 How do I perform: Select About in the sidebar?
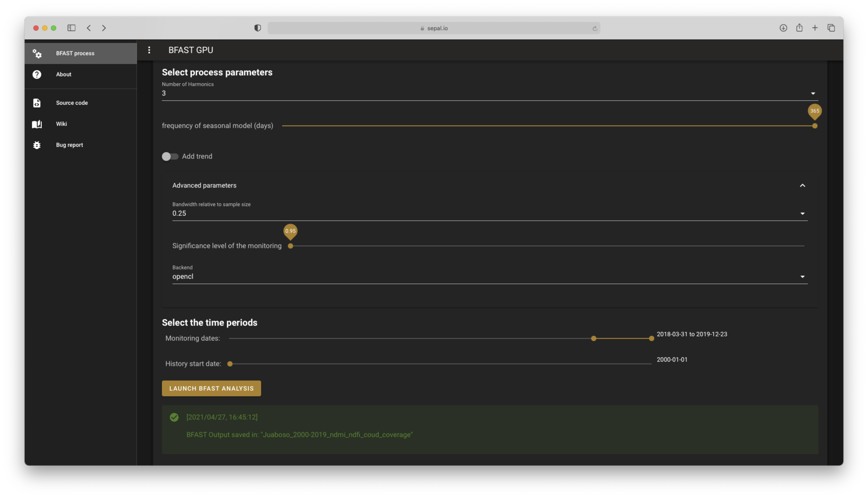click(64, 74)
